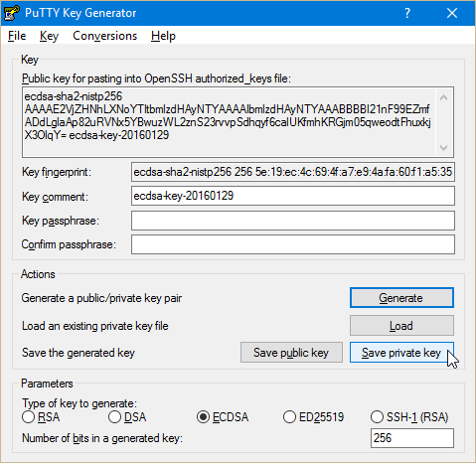This screenshot has width=476, height=463.
Task: Click the public key box scroll up arrow
Action: tap(444, 97)
